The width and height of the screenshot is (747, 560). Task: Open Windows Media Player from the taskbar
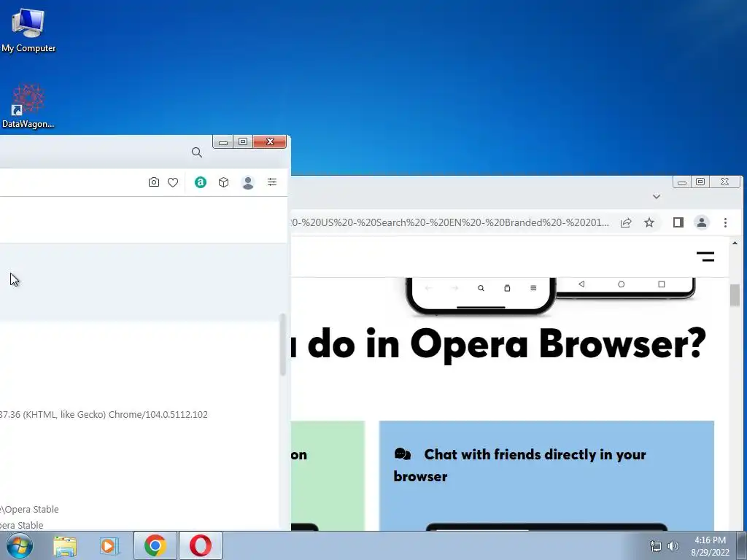coord(109,545)
